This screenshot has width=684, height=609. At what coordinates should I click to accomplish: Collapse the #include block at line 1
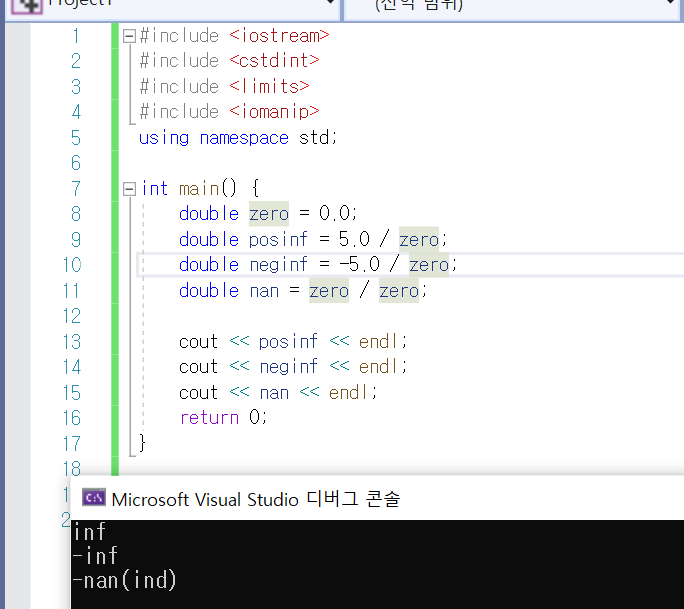(129, 36)
